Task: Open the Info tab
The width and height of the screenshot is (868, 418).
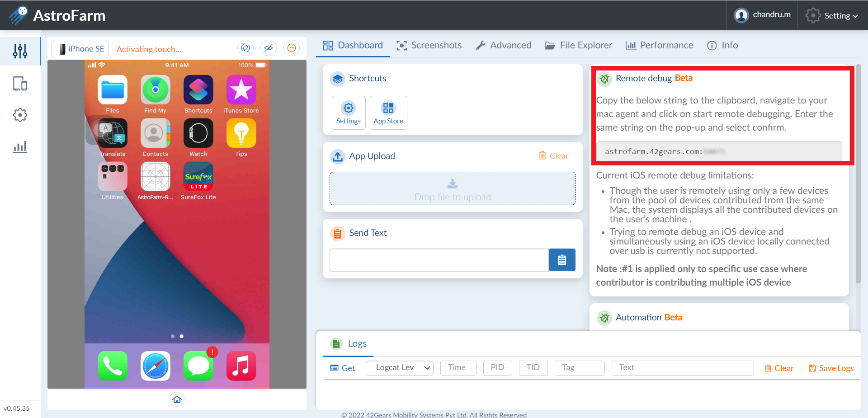Action: [722, 45]
